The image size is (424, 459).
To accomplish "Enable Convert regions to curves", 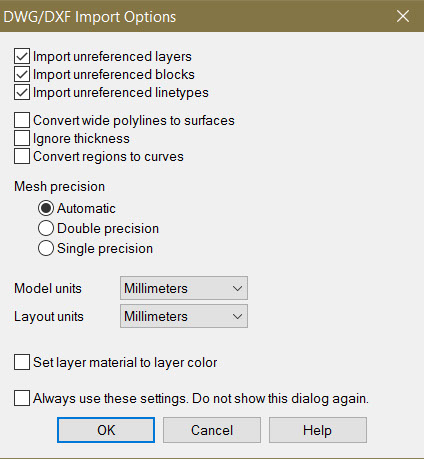I will pos(22,156).
